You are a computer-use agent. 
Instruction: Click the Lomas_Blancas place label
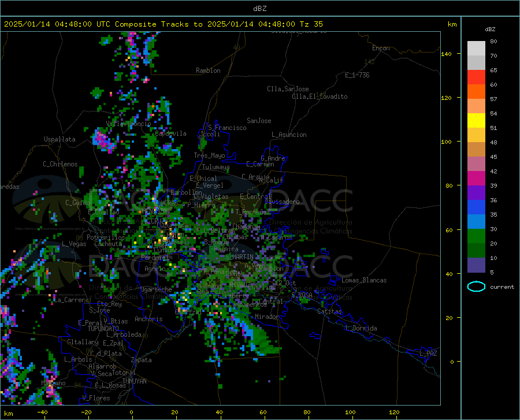[364, 280]
